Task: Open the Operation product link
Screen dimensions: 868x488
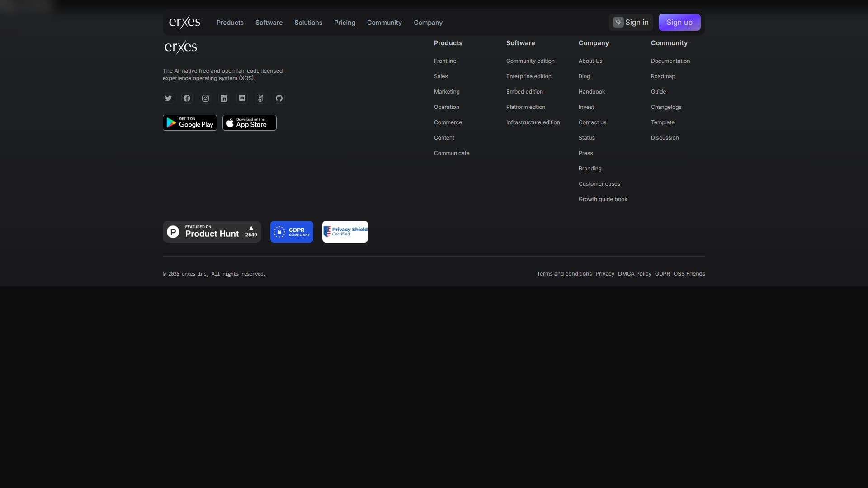Action: pos(447,107)
